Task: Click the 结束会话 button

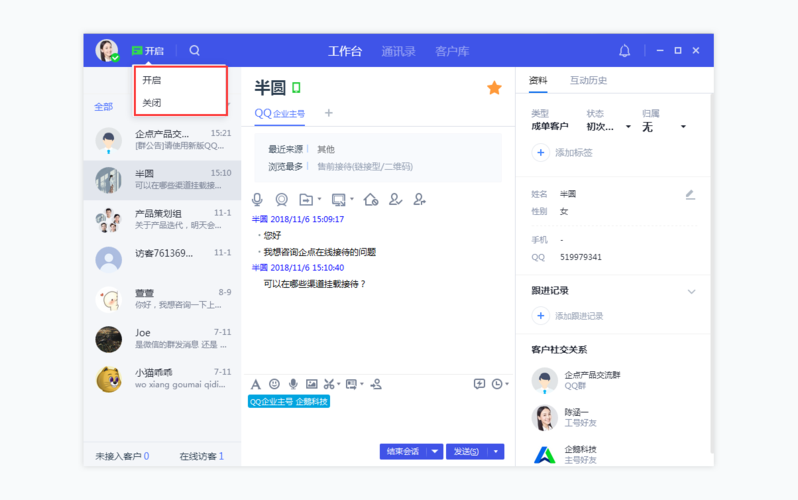Action: click(404, 452)
